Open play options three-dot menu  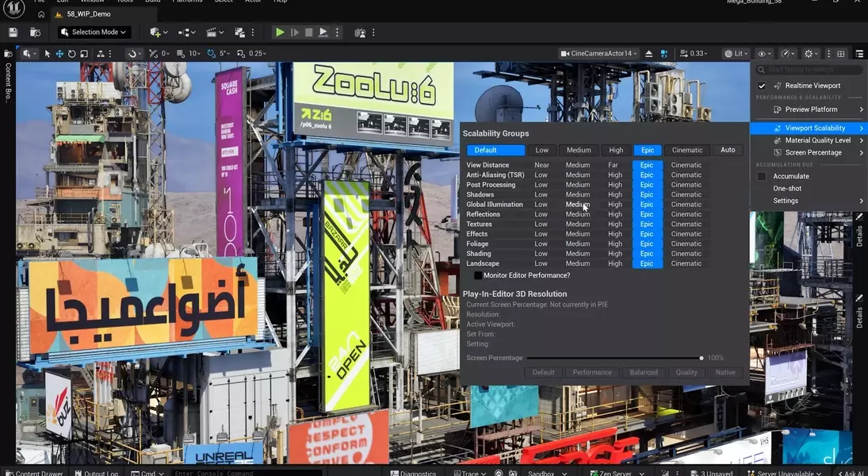click(x=337, y=33)
